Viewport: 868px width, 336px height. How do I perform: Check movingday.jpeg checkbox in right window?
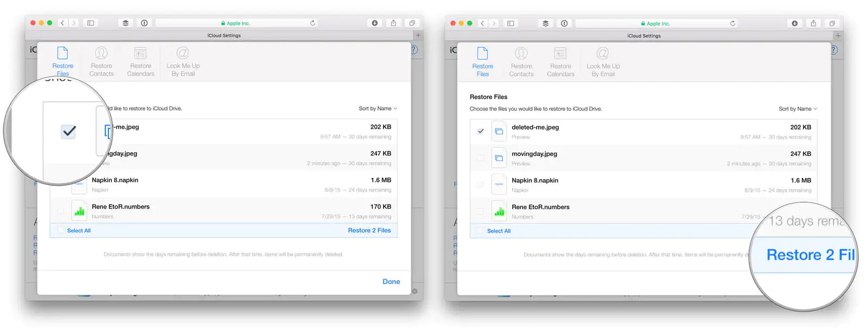pos(480,158)
